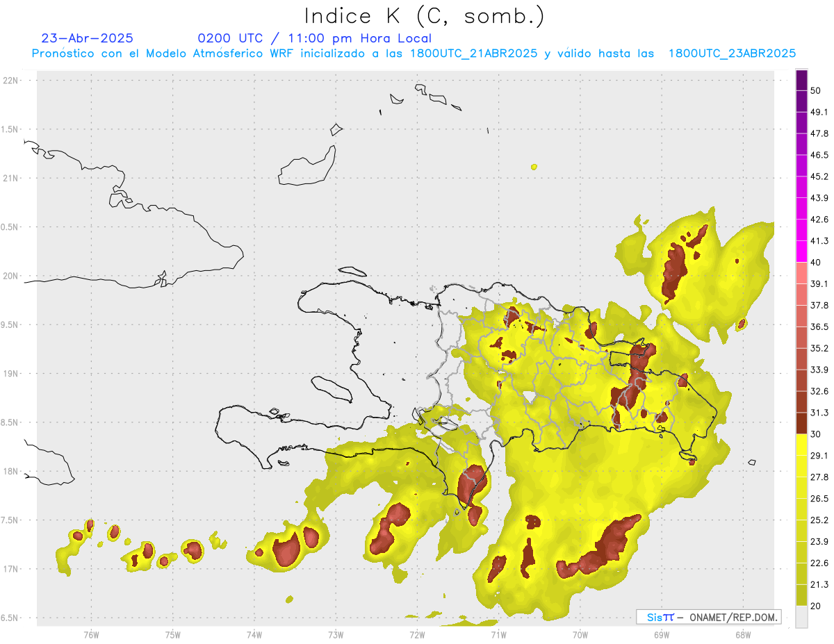Click the colorbar label "25.2"

[819, 520]
